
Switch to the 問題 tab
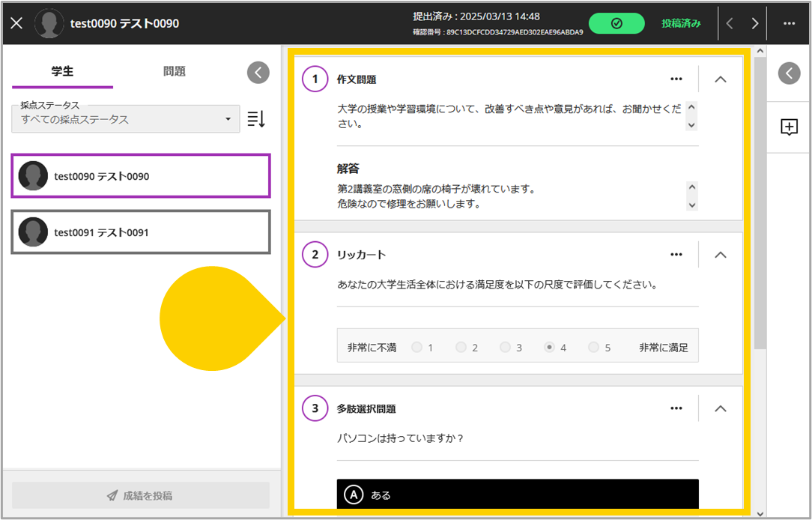point(174,71)
